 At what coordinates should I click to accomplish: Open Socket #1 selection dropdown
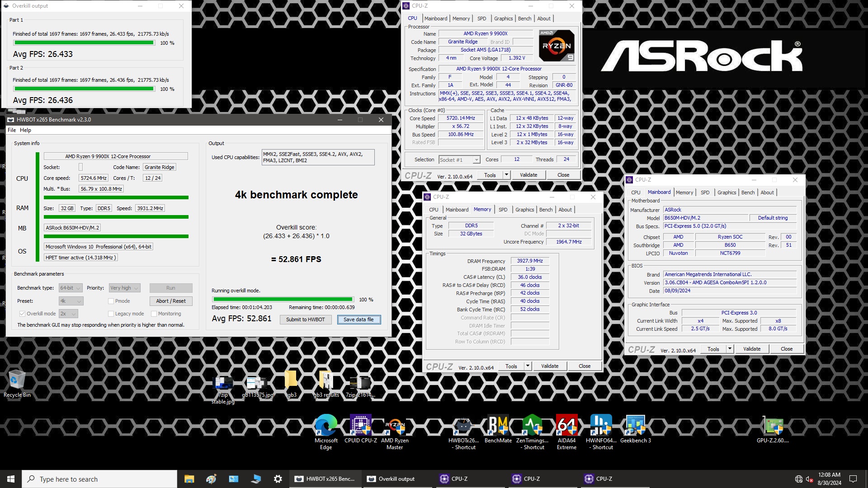[x=459, y=160]
